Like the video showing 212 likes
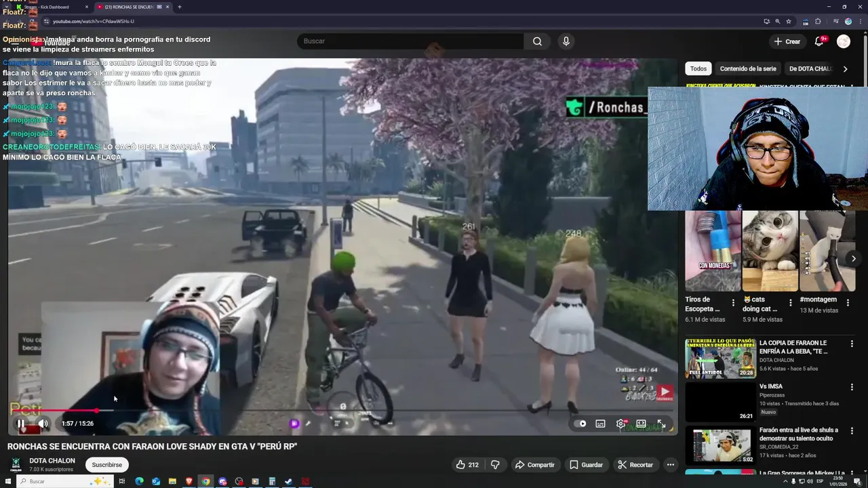The height and width of the screenshot is (488, 868). click(x=467, y=465)
